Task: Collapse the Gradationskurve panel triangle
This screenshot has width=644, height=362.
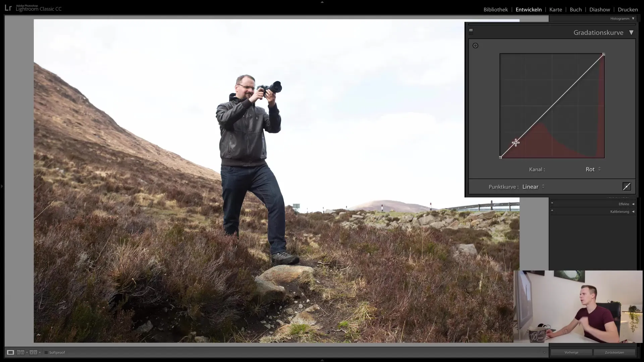Action: point(631,33)
